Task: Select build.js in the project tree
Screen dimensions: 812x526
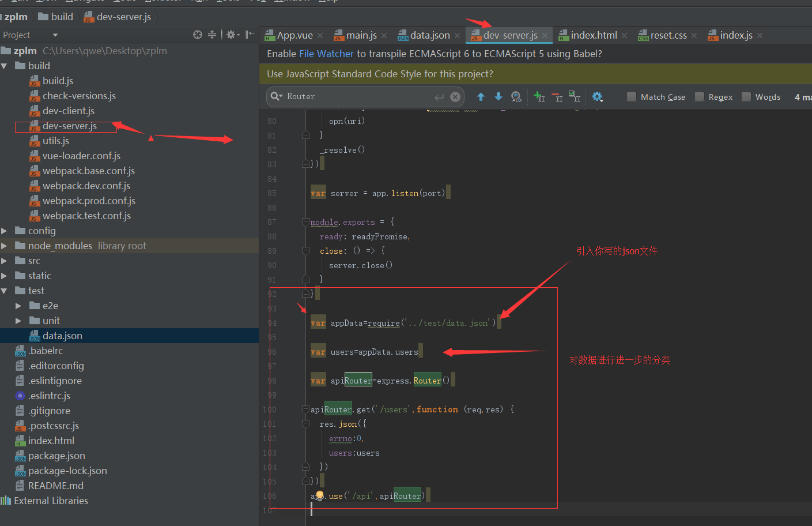Action: pos(58,81)
